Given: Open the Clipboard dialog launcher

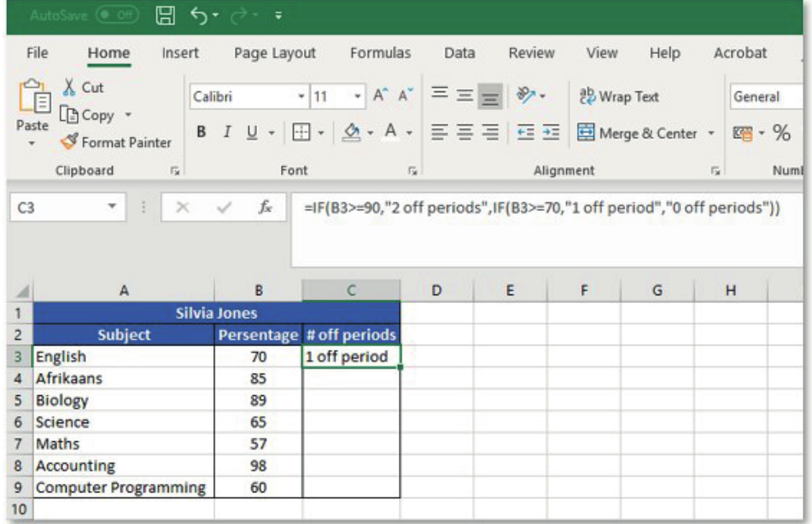Looking at the screenshot, I should (x=175, y=171).
